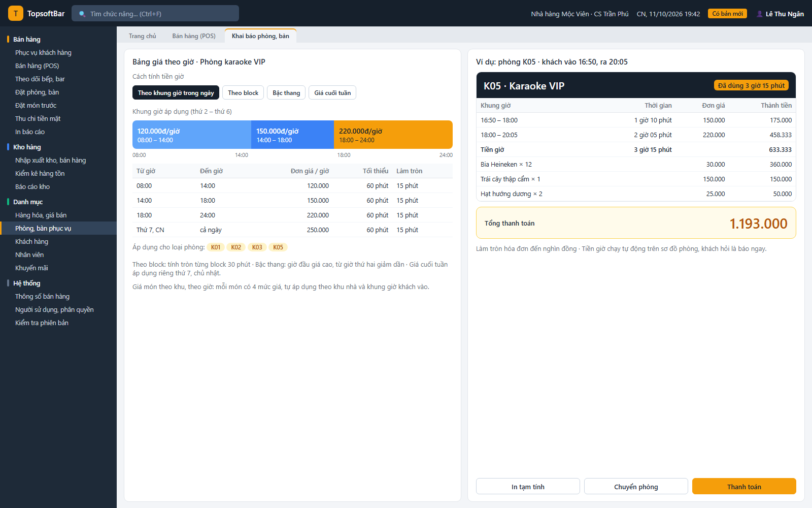
Task: Choose the Giá cuối tuần pricing mode
Action: coord(332,92)
